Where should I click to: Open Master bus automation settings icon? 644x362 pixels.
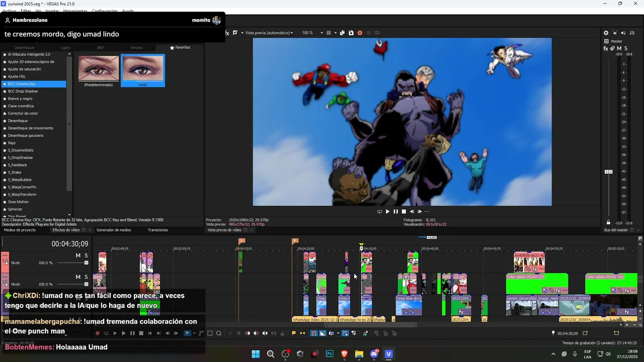coord(612,48)
